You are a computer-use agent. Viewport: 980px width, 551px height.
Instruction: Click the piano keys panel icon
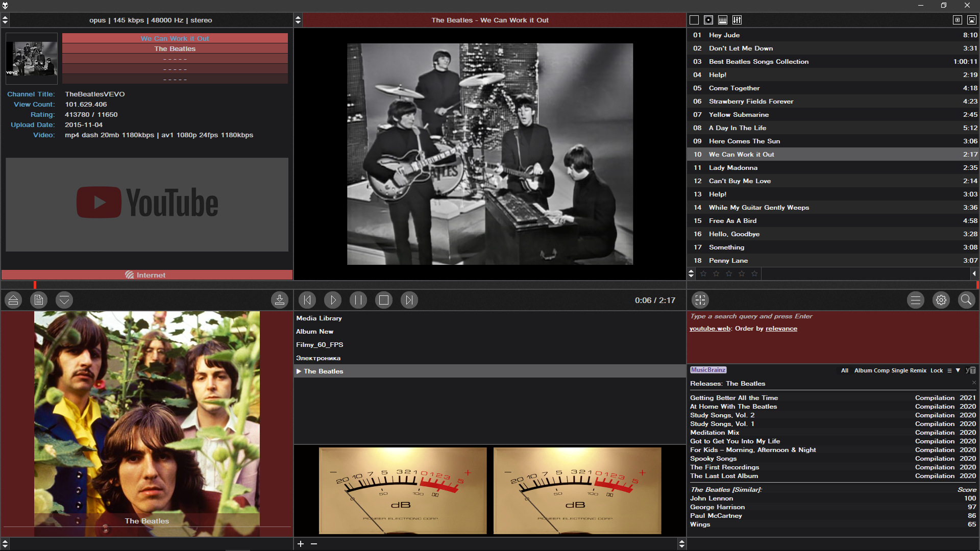(x=723, y=20)
